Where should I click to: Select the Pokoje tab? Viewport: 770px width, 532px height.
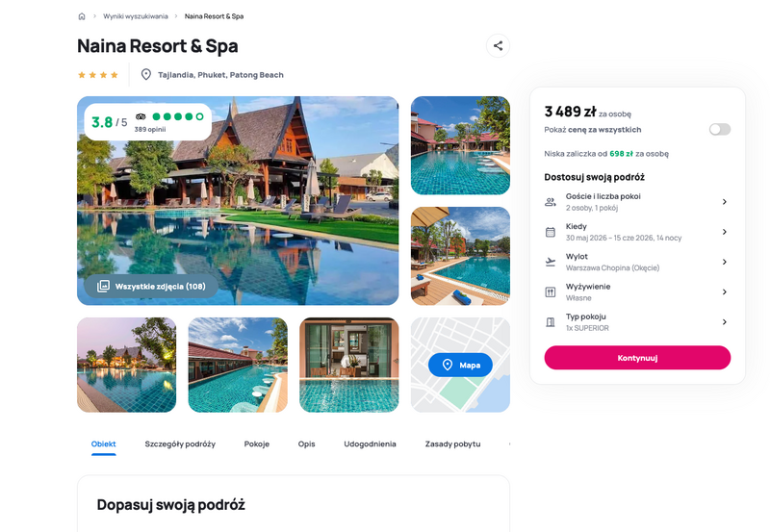[x=257, y=443]
